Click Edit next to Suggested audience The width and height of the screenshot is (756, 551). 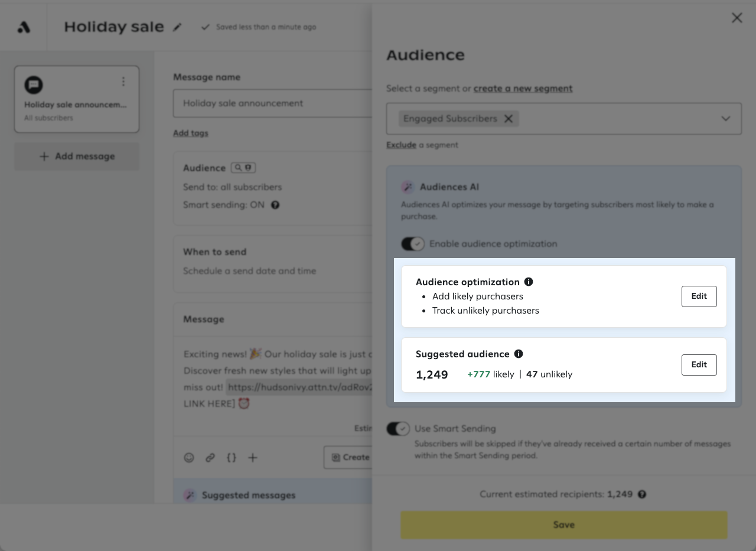click(x=699, y=364)
